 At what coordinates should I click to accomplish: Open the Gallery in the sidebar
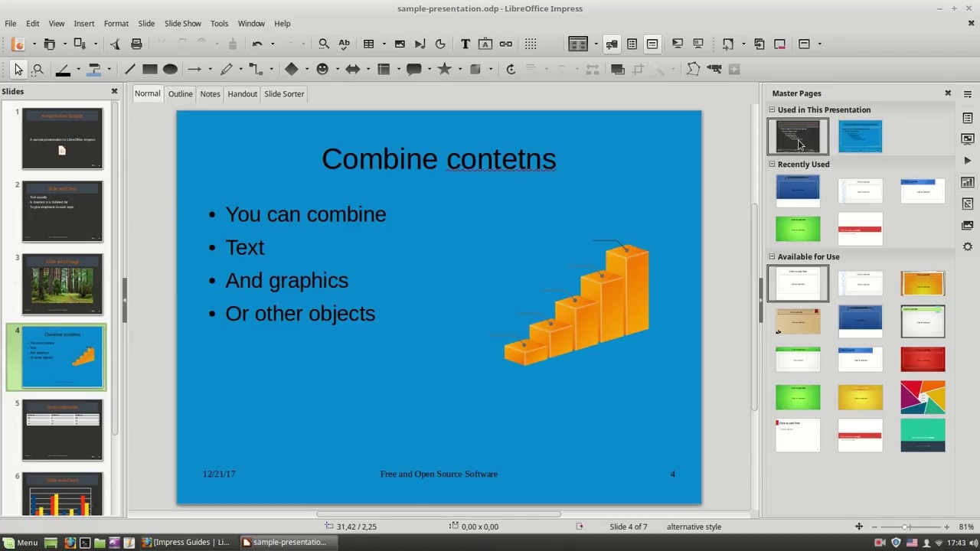(968, 225)
